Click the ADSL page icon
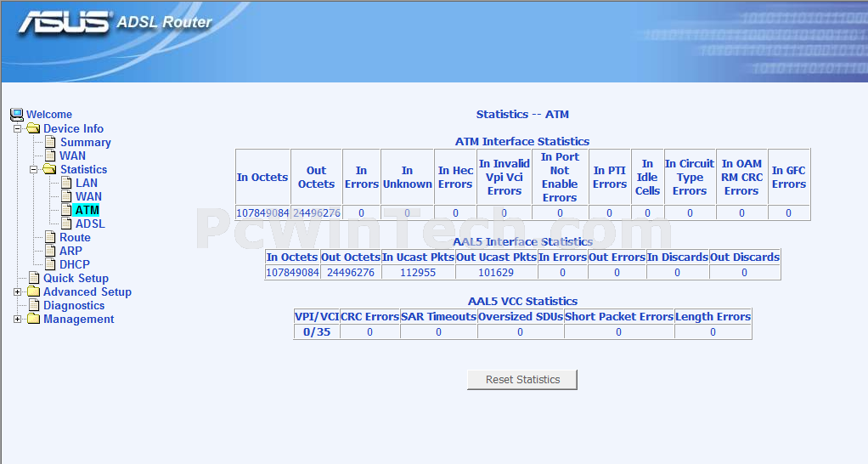The image size is (868, 464). 66,224
